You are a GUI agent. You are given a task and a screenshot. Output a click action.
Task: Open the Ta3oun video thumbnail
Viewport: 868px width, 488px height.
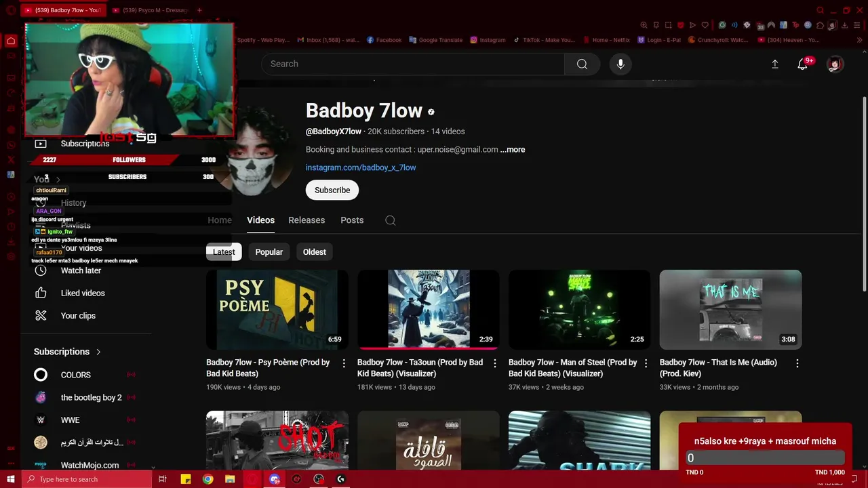pyautogui.click(x=429, y=310)
